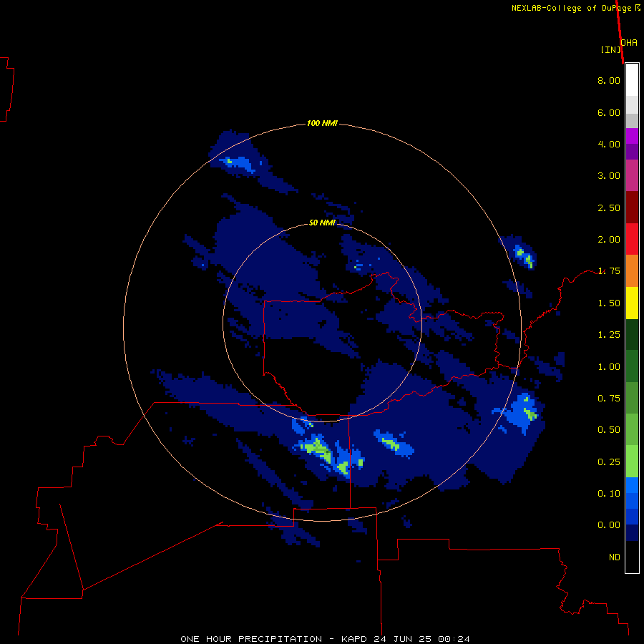Select the bright red 2.00 color swatch
This screenshot has height=644, width=644.
tap(632, 239)
